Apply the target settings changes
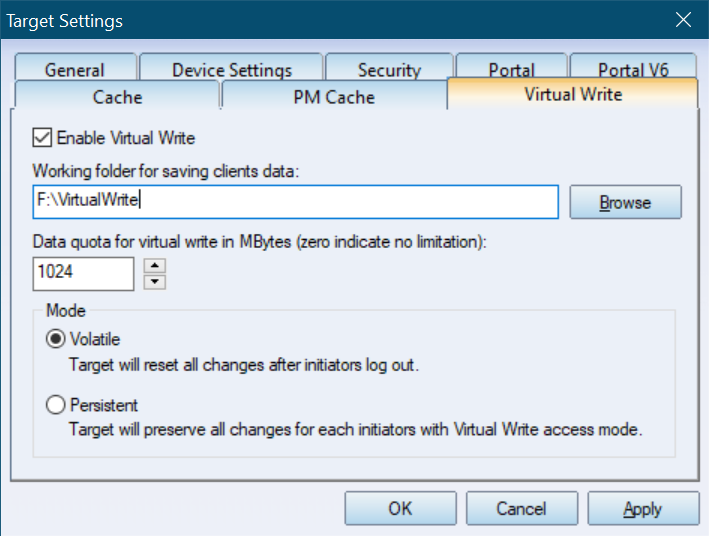The width and height of the screenshot is (709, 536). tap(643, 508)
